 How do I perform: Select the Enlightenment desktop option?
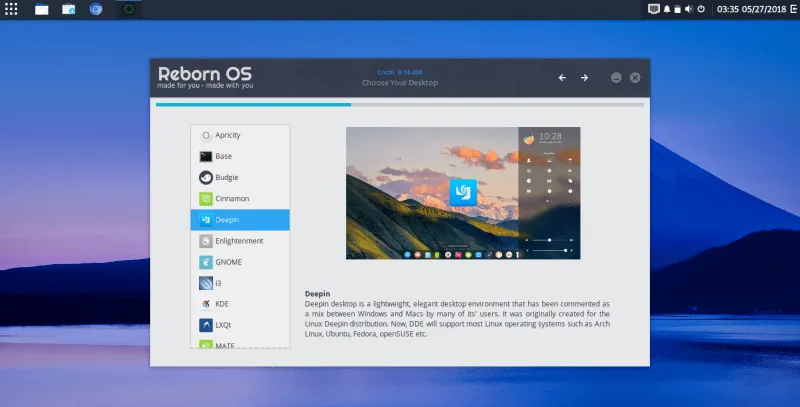point(239,241)
